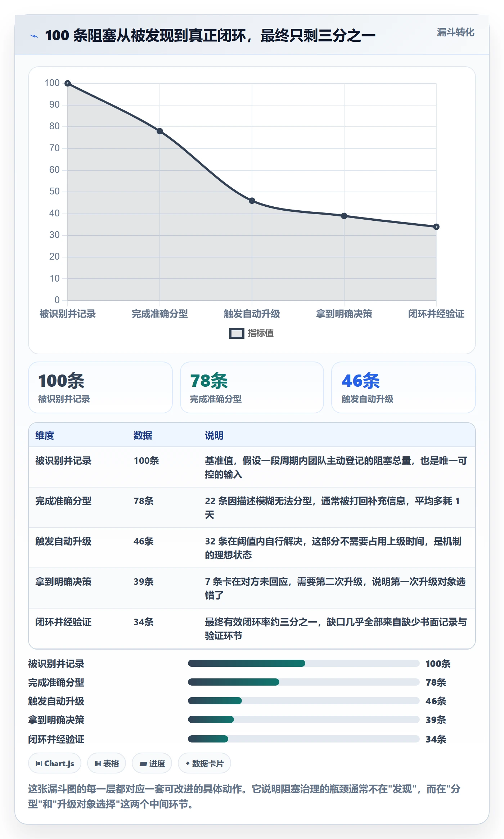Viewport: 504px width, 839px height.
Task: Click the chart point for 触发自动升级
Action: (252, 201)
